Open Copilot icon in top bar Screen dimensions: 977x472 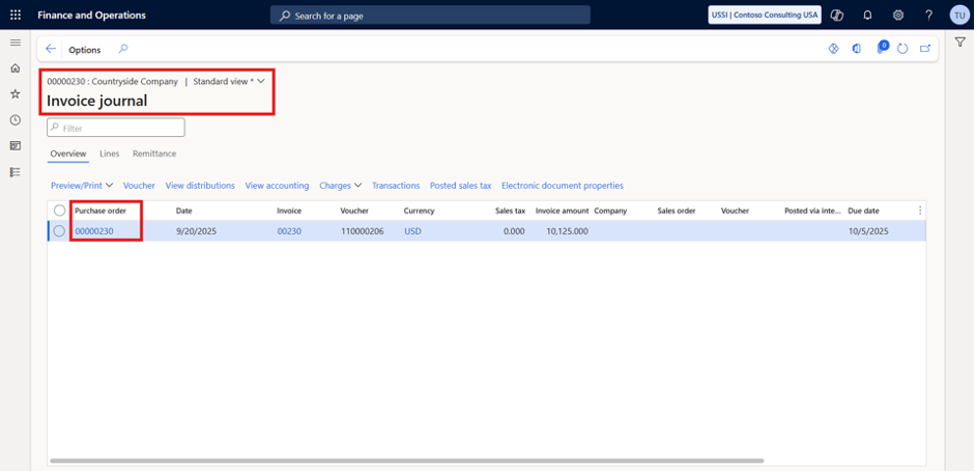837,15
